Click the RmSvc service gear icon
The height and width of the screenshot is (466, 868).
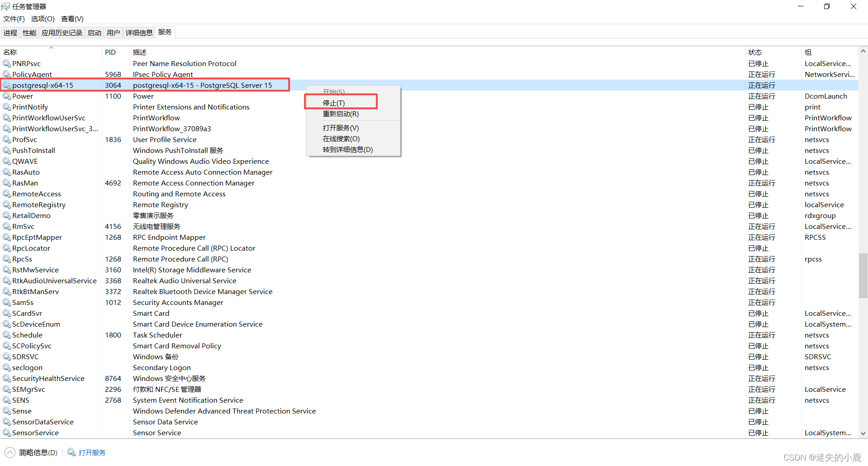(7, 226)
